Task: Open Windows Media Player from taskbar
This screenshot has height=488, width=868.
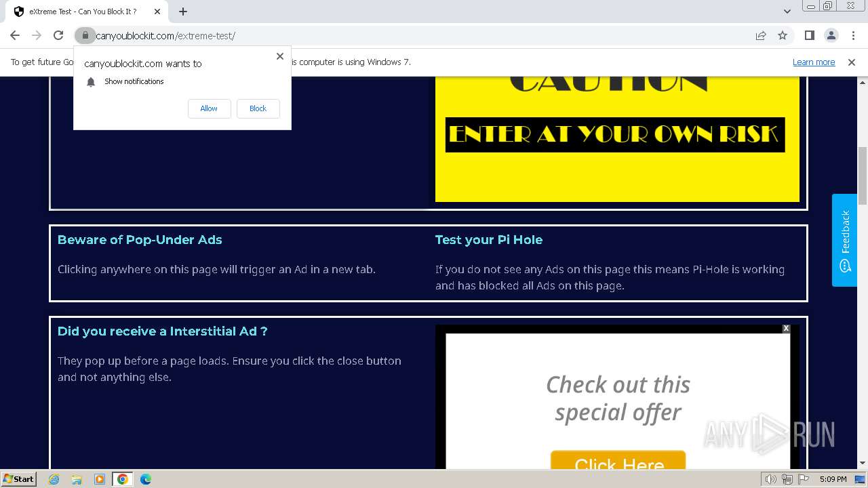Action: 100,479
